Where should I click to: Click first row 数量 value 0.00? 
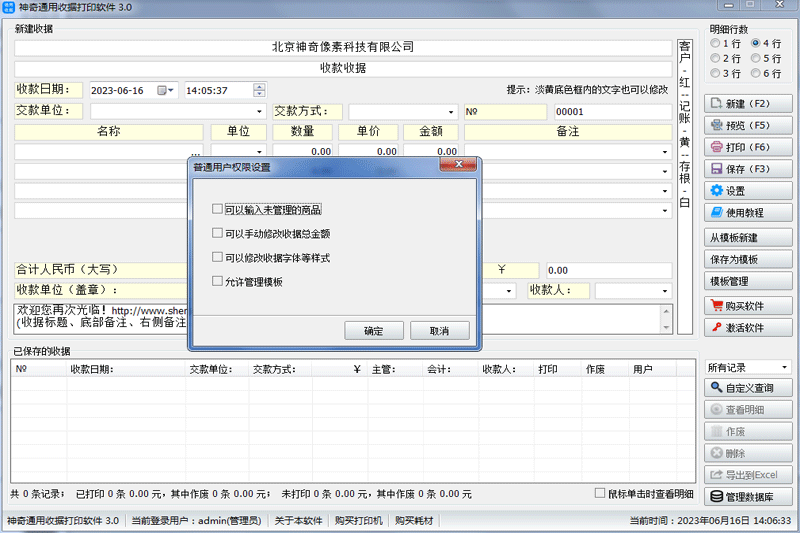tap(302, 151)
